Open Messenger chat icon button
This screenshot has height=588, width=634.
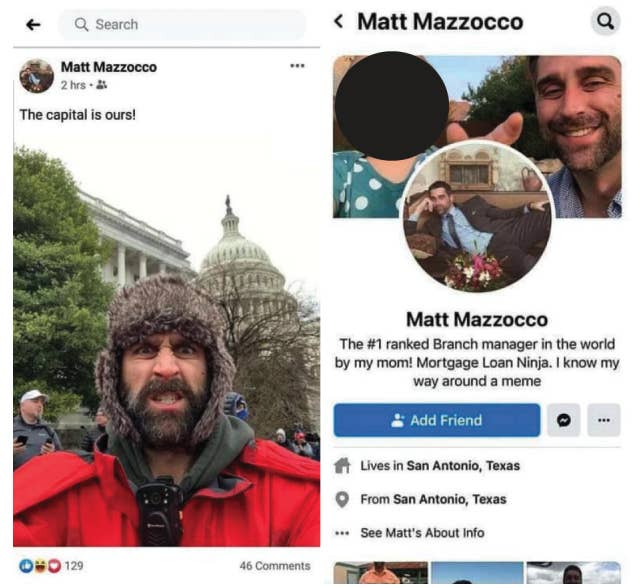pyautogui.click(x=564, y=420)
